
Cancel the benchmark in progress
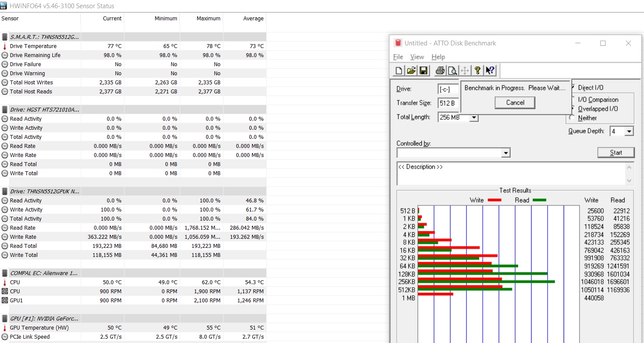click(x=515, y=103)
